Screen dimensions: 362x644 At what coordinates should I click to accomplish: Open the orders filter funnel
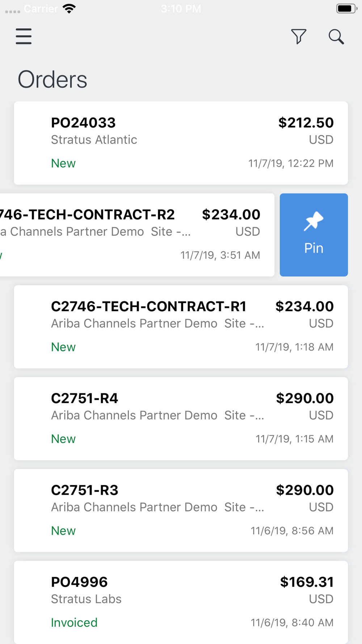(299, 37)
